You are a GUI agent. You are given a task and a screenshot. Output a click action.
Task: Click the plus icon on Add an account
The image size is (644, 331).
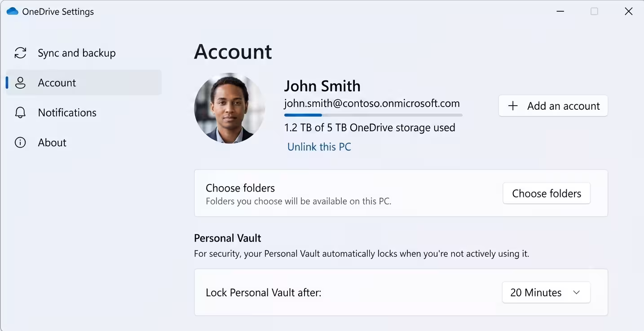(513, 106)
